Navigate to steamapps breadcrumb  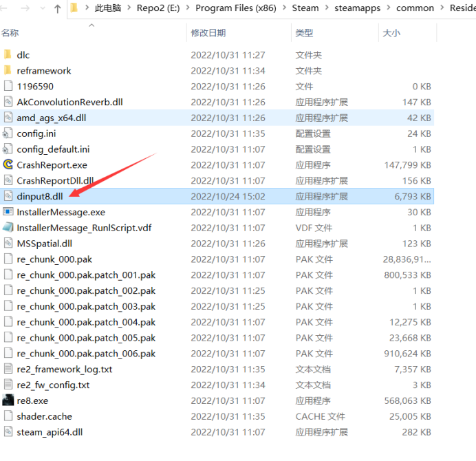[x=357, y=8]
